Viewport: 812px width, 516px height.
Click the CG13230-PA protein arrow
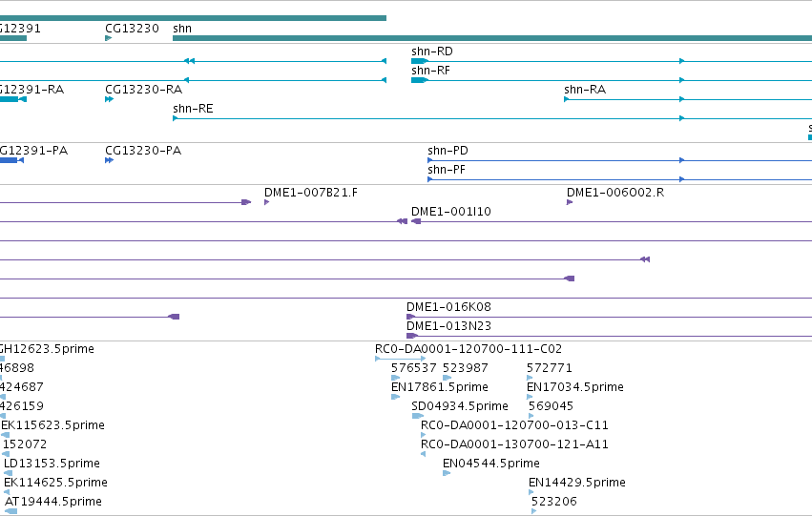[x=110, y=160]
